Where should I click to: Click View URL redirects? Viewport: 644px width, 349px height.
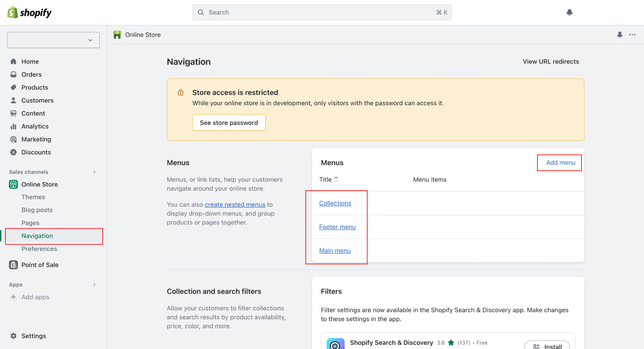click(x=551, y=62)
